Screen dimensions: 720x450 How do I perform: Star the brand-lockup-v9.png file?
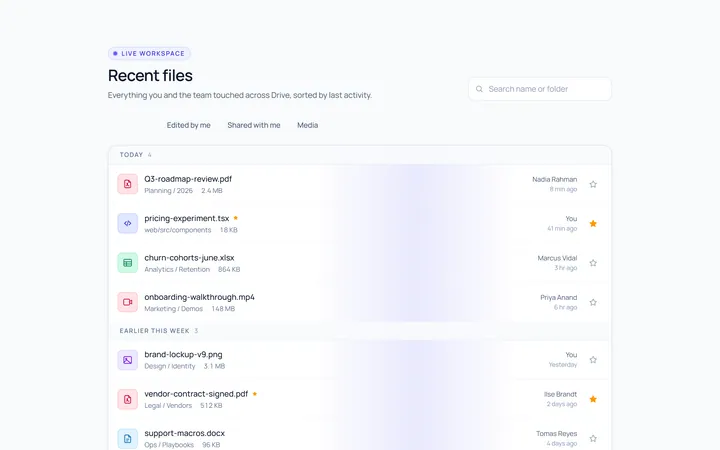(593, 360)
